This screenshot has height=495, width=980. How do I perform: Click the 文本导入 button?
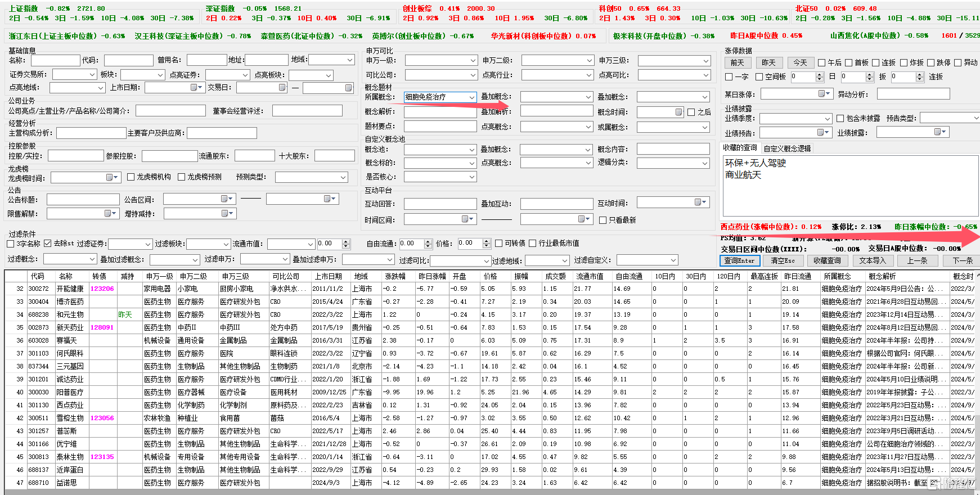coord(872,260)
